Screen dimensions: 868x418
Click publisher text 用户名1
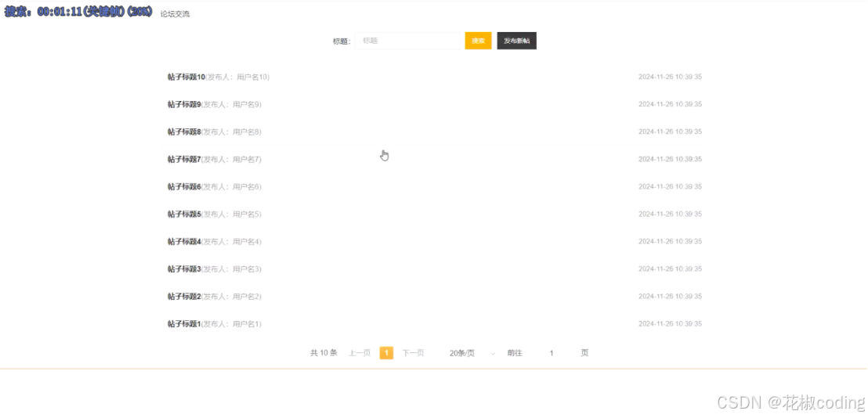coord(245,324)
